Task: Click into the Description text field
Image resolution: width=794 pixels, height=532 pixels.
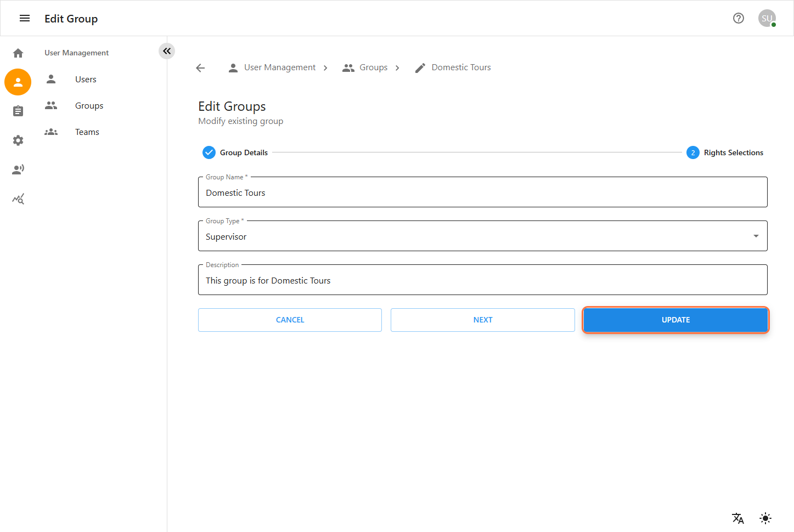Action: coord(482,281)
